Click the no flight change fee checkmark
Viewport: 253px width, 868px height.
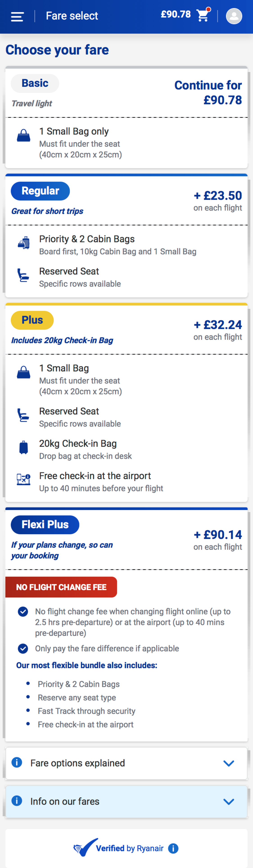[x=23, y=611]
